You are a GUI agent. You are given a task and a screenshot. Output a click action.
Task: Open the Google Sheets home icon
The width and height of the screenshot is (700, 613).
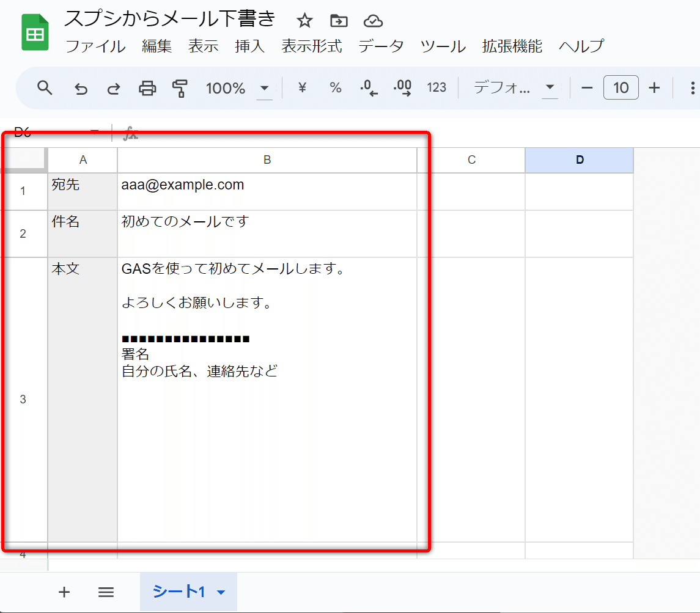pyautogui.click(x=35, y=32)
